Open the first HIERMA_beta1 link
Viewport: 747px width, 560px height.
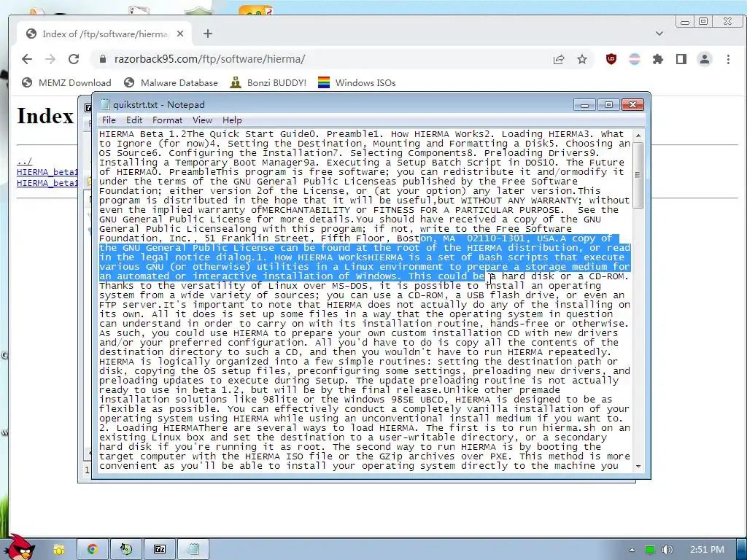47,172
